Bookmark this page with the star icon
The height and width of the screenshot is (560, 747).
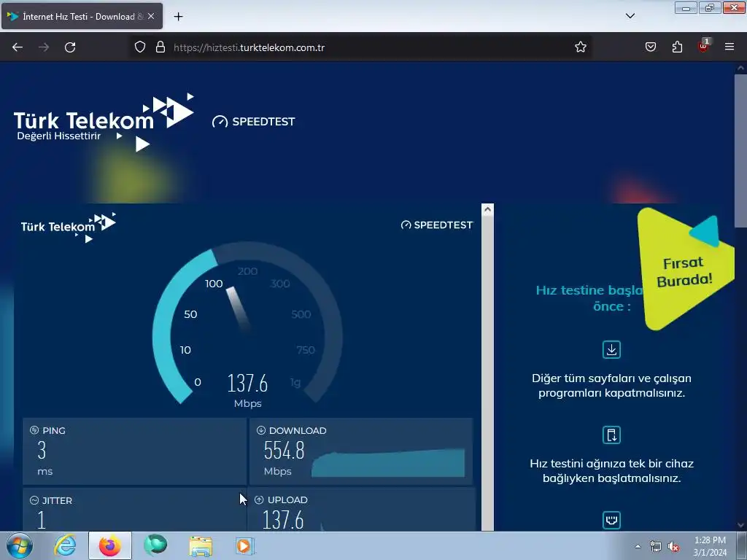(580, 47)
